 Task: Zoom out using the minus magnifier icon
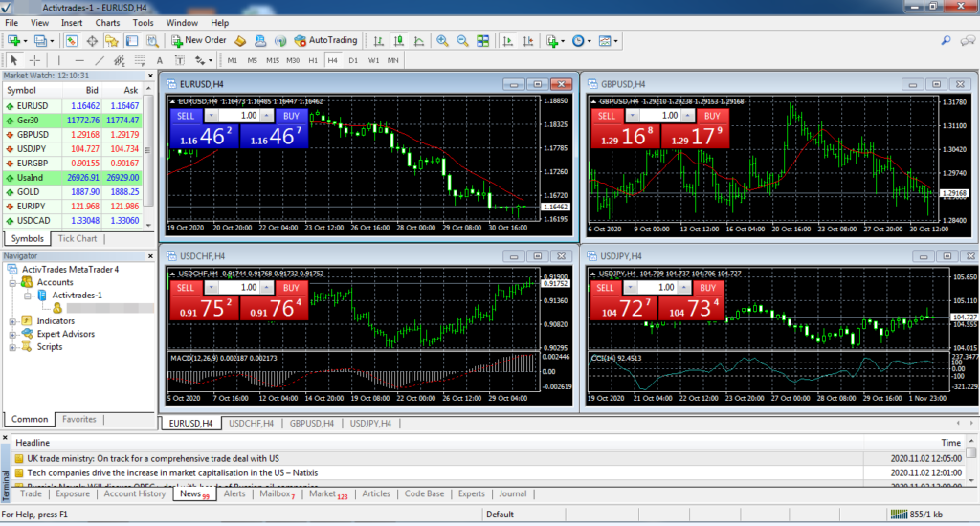463,41
